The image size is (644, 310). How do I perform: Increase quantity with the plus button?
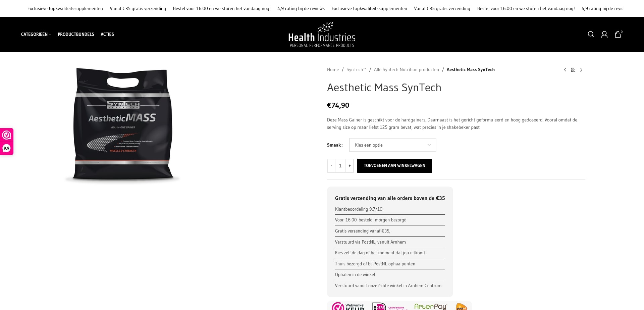(350, 166)
